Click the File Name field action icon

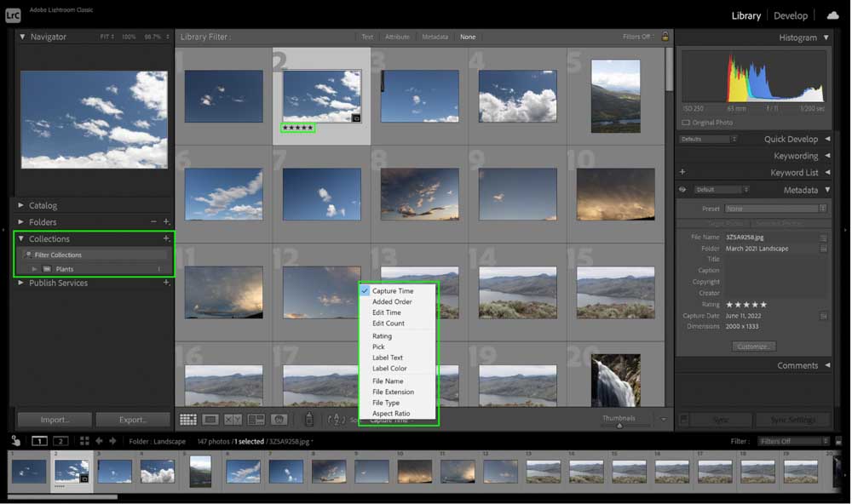click(x=824, y=238)
